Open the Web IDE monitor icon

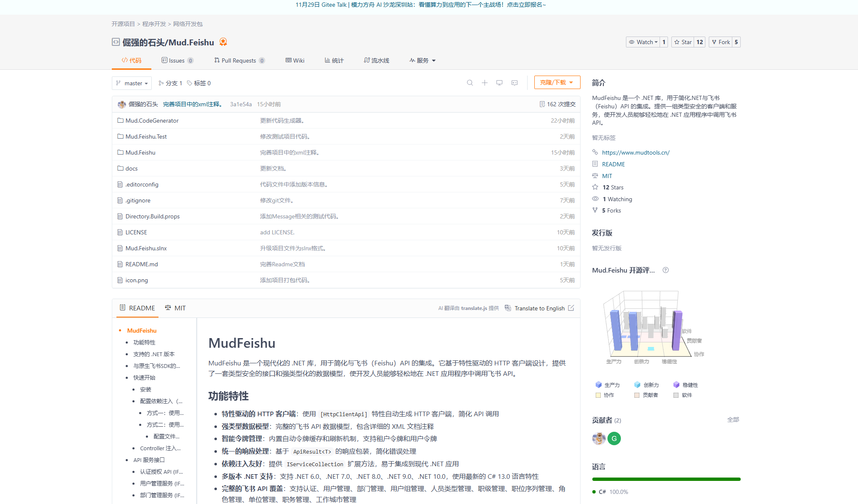pos(499,83)
